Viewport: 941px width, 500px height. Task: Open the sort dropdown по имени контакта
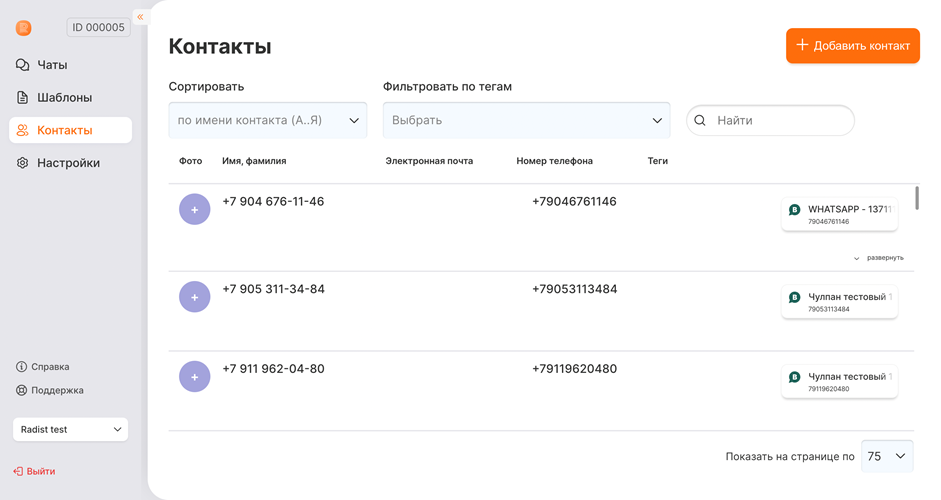point(268,120)
